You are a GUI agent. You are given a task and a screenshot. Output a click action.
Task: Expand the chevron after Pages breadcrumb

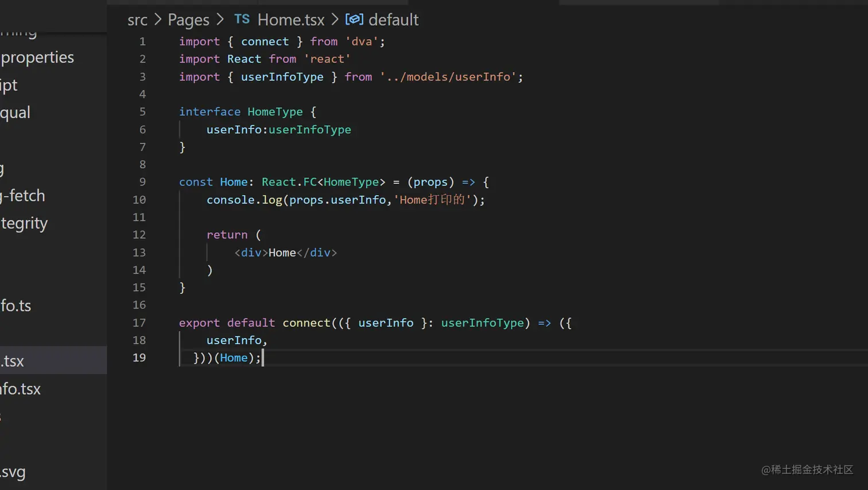[x=220, y=20]
